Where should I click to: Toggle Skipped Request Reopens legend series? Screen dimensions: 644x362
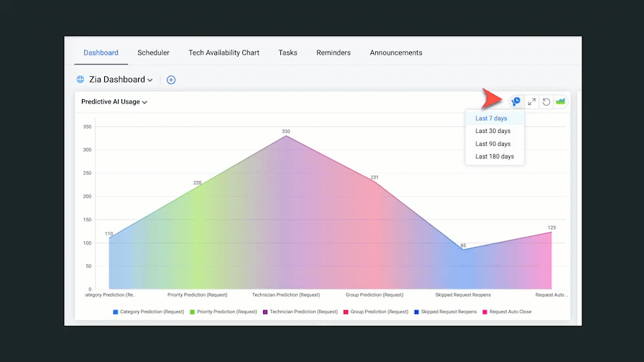(445, 312)
